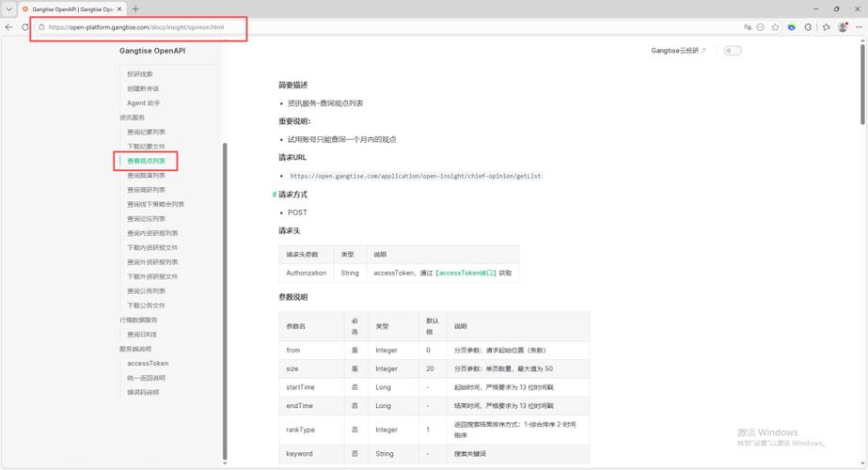Click the site info lock icon

tap(41, 27)
